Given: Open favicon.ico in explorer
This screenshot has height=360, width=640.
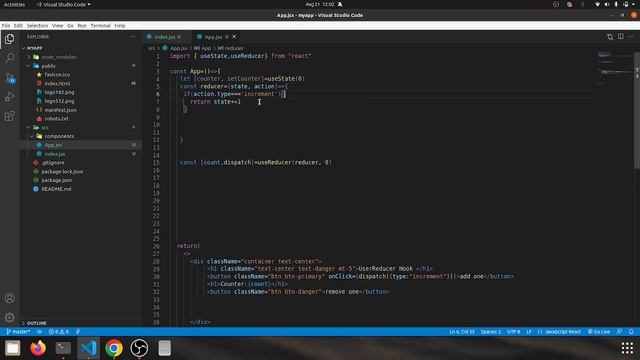Looking at the screenshot, I should pyautogui.click(x=57, y=75).
